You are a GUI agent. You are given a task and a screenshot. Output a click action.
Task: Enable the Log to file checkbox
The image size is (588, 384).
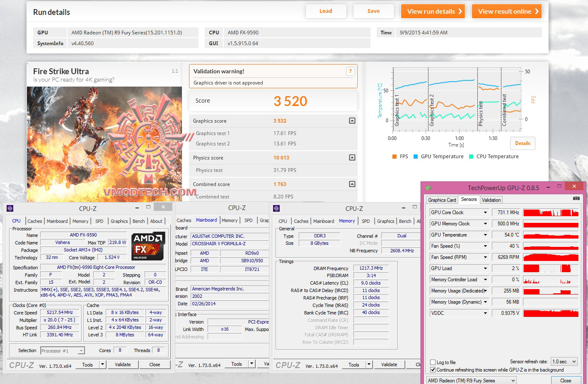(433, 362)
